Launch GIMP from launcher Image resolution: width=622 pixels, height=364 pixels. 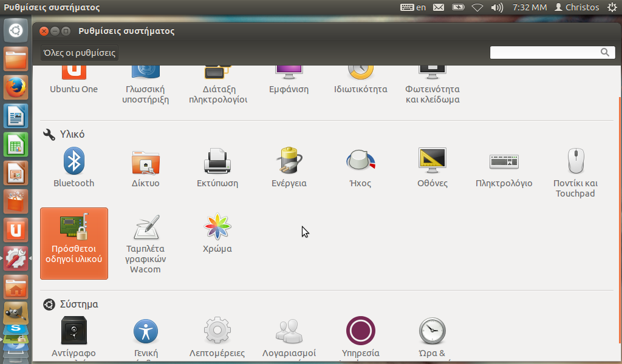pyautogui.click(x=16, y=314)
